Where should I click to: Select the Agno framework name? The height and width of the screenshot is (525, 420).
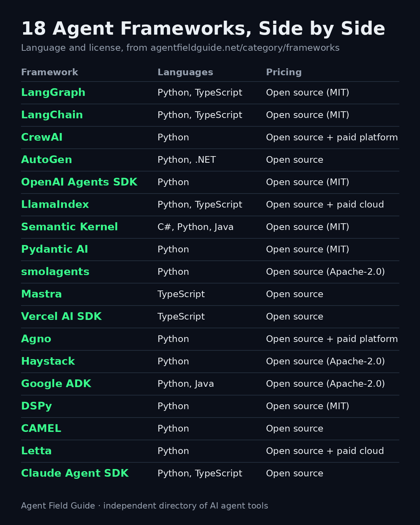point(36,339)
